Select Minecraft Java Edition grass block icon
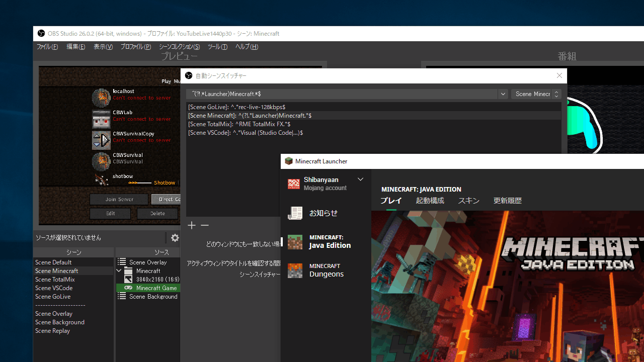Viewport: 644px width, 362px height. pyautogui.click(x=295, y=242)
